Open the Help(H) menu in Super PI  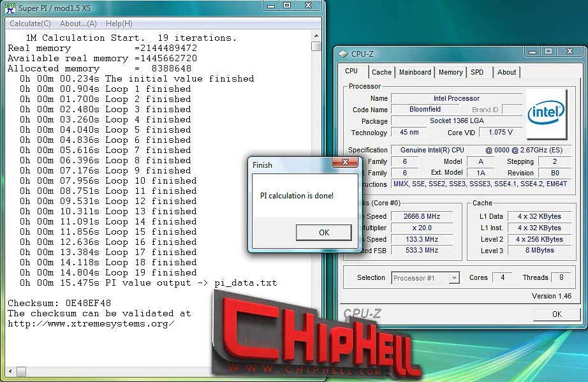click(119, 24)
